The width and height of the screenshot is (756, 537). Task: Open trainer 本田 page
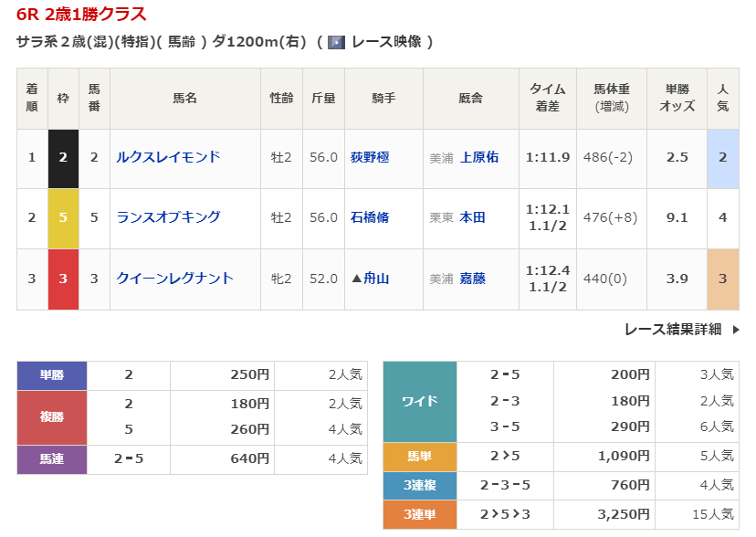pos(473,217)
